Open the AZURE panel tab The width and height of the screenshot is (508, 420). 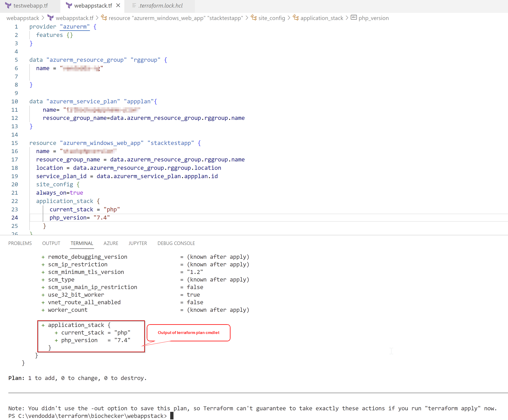pos(111,243)
